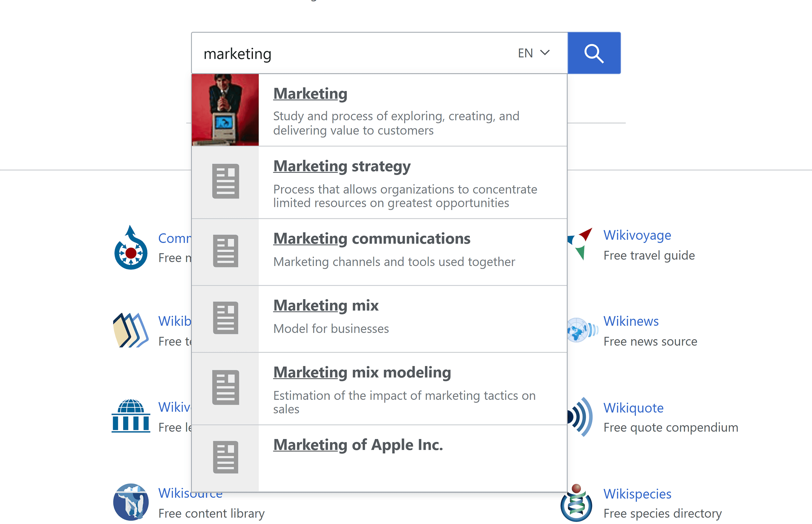
Task: Click the 'Marketing channels and tools used together' description
Action: (x=394, y=262)
